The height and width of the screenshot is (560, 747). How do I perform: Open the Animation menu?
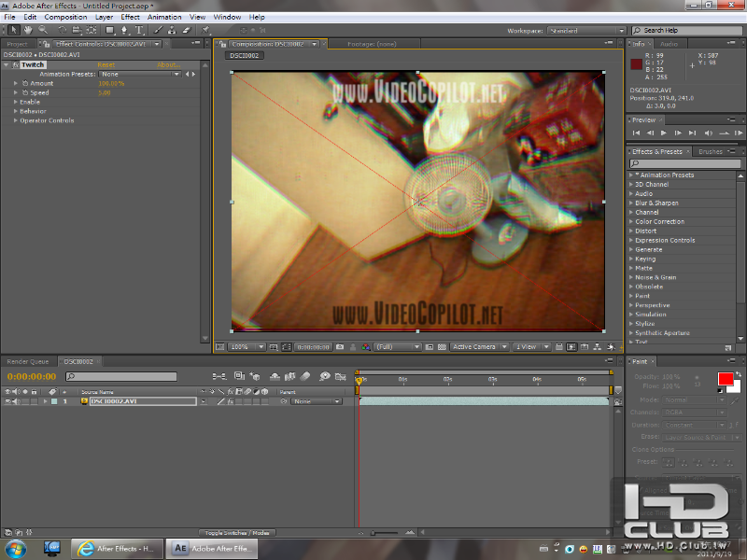(x=164, y=17)
